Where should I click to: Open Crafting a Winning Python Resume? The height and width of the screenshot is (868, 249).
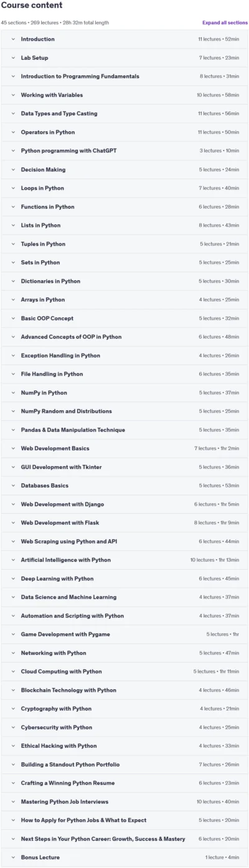(125, 783)
